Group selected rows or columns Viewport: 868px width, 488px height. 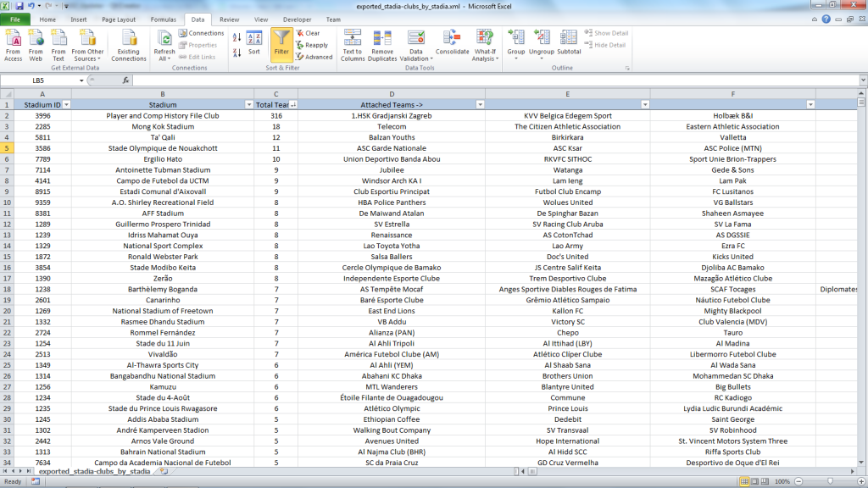point(516,44)
